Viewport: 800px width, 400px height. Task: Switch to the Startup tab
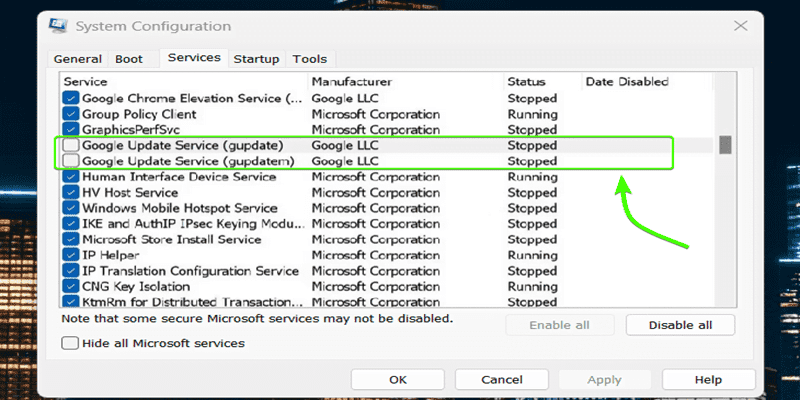point(256,59)
